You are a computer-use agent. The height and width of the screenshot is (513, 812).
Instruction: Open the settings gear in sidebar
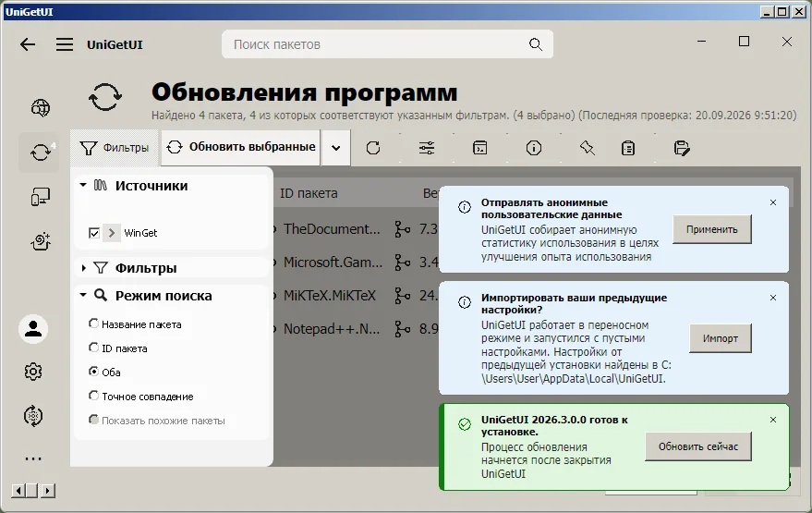pos(33,372)
